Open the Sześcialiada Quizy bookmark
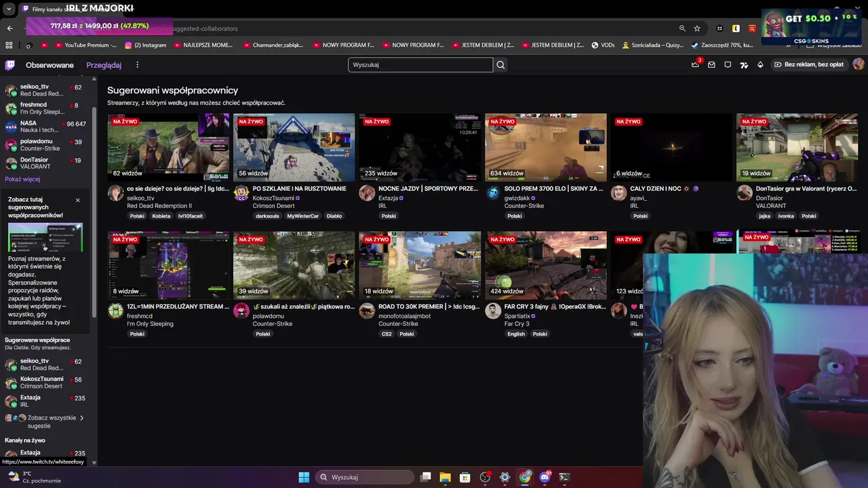Viewport: 868px width, 488px height. (652, 45)
